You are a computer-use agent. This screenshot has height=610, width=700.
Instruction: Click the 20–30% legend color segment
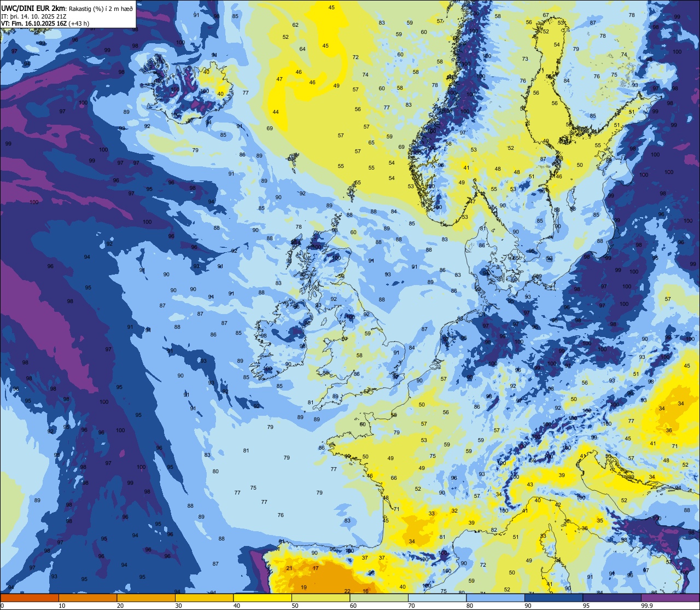[x=146, y=597]
